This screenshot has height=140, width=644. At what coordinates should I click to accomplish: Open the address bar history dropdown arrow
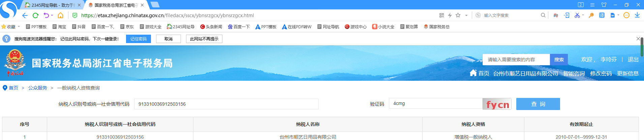[x=466, y=15]
